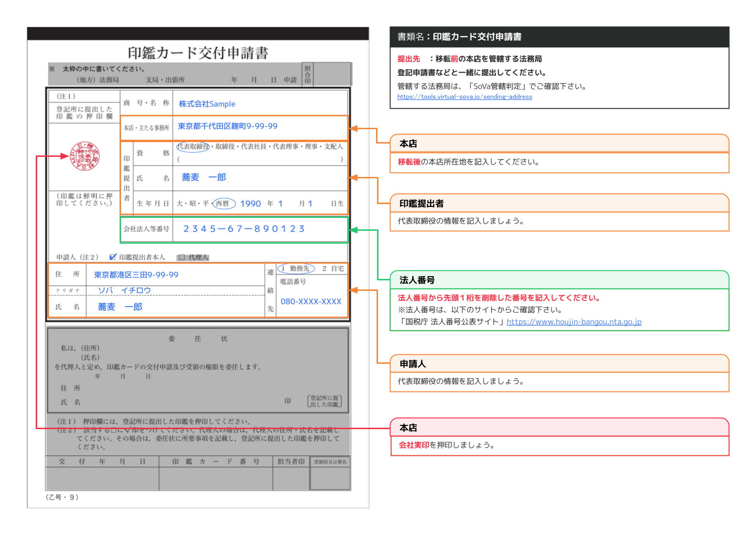Click company name 株式会社Sample
Screen dimensions: 756x535
(207, 104)
